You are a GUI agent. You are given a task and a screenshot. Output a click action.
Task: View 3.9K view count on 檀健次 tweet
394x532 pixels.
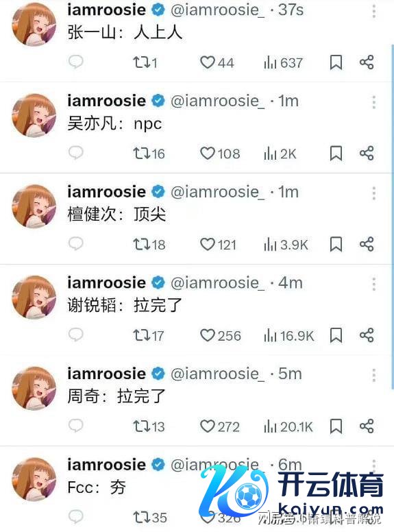pos(286,245)
